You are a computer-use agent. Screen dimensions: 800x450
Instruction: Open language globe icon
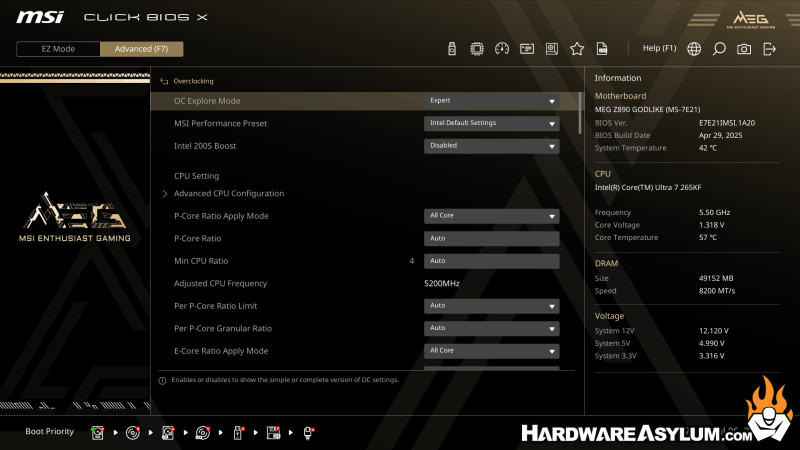(694, 49)
